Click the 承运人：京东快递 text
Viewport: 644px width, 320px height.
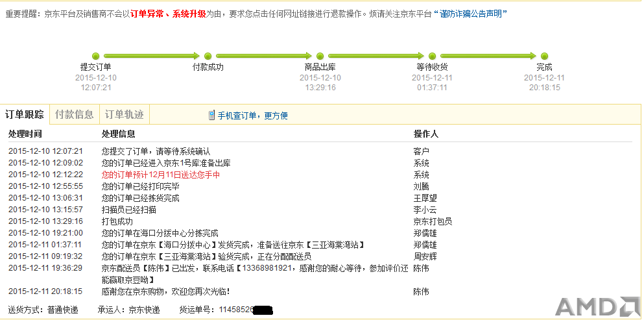coord(129,310)
